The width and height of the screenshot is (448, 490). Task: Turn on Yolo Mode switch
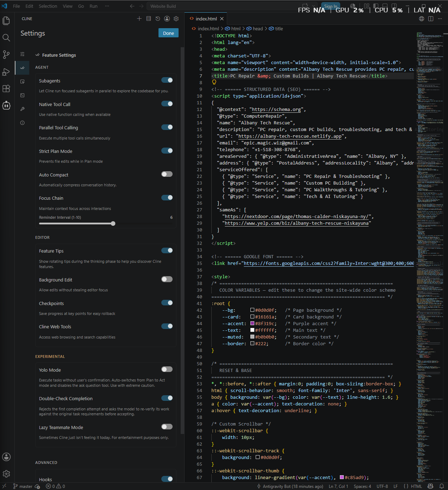[167, 369]
